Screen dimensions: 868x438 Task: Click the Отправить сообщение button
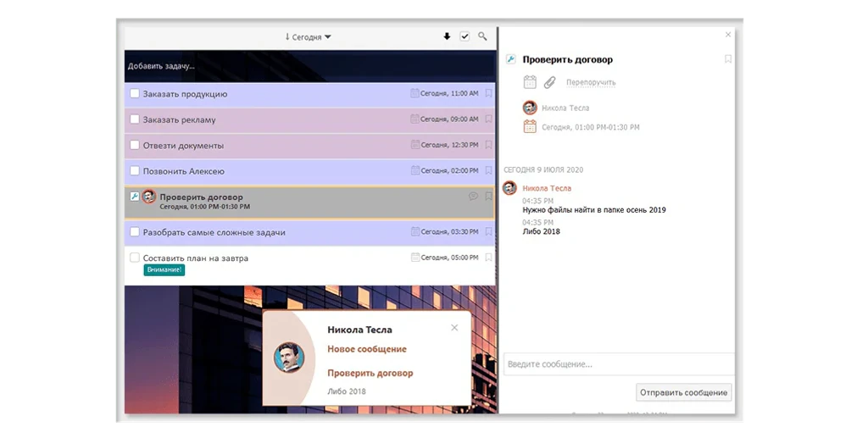click(684, 392)
